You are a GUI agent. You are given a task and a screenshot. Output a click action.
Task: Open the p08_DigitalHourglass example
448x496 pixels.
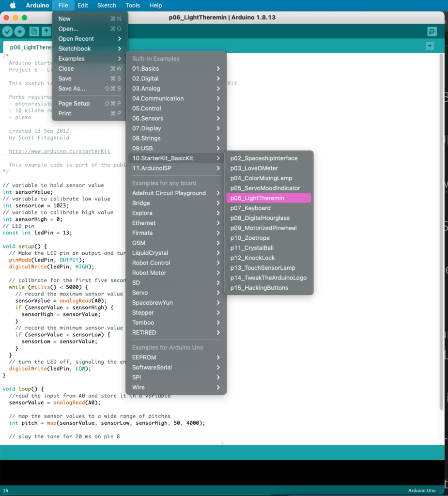[269, 218]
